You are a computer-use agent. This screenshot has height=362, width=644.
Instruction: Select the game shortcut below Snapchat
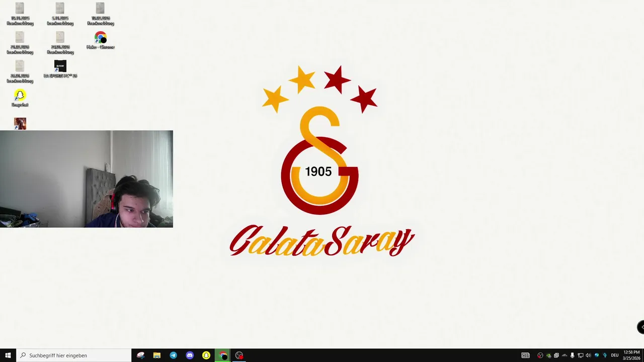click(x=20, y=124)
